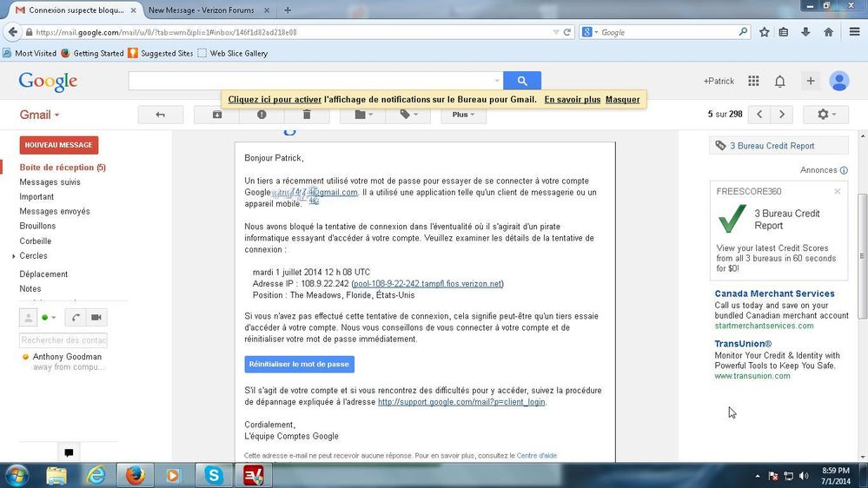
Task: Delete the email with the trash icon
Action: (x=307, y=115)
